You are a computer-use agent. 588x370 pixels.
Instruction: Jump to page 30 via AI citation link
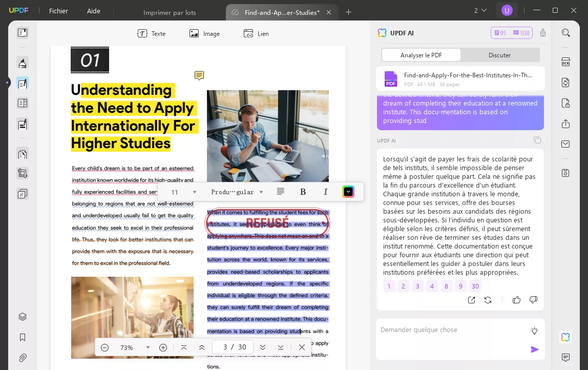click(475, 286)
